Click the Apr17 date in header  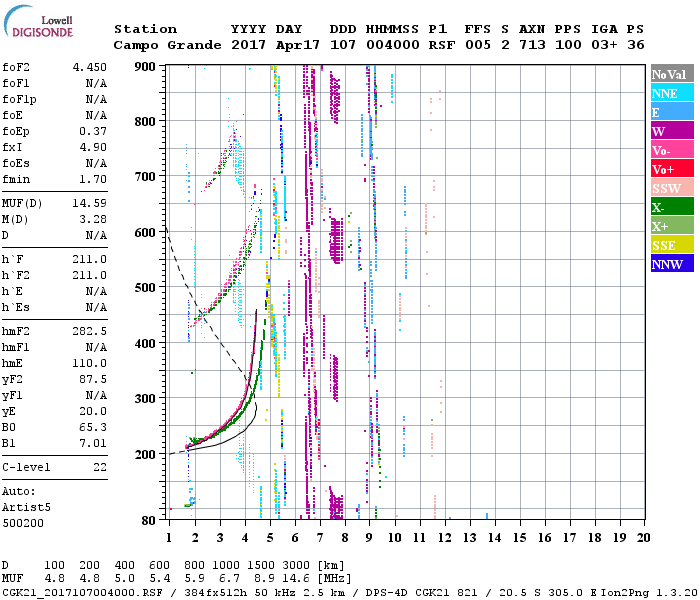pyautogui.click(x=298, y=45)
